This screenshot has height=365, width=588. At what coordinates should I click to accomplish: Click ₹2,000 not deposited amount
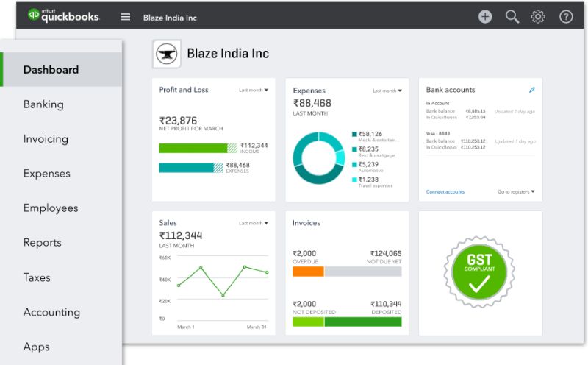pyautogui.click(x=304, y=304)
